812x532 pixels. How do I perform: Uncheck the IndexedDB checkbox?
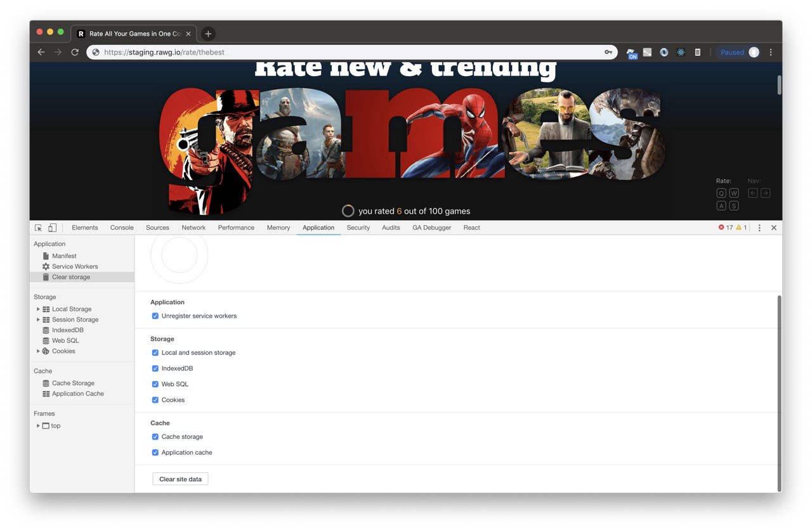pyautogui.click(x=155, y=368)
